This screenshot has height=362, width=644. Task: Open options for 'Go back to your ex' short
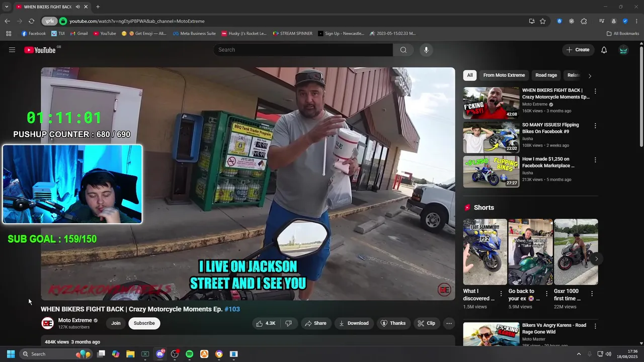click(546, 294)
